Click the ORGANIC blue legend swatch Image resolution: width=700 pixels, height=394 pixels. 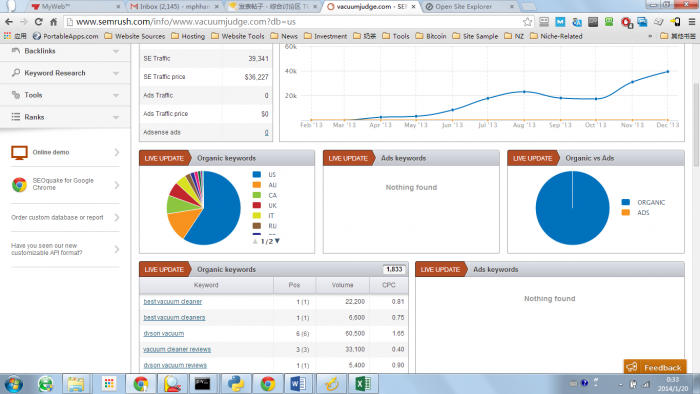[625, 202]
